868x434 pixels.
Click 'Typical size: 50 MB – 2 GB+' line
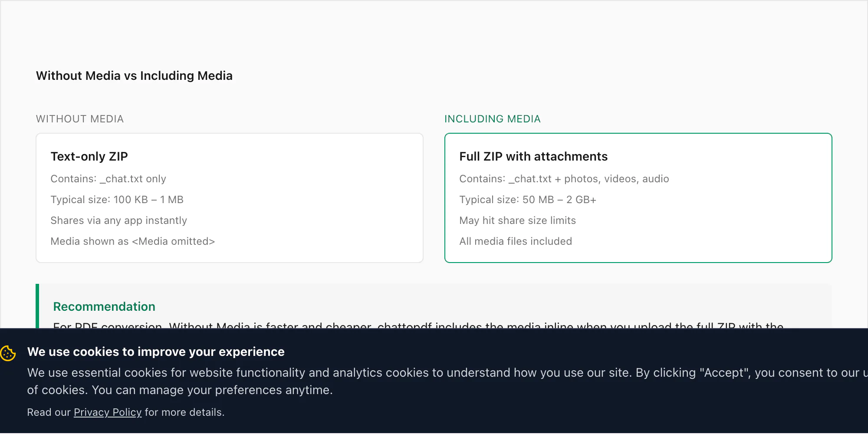(528, 200)
